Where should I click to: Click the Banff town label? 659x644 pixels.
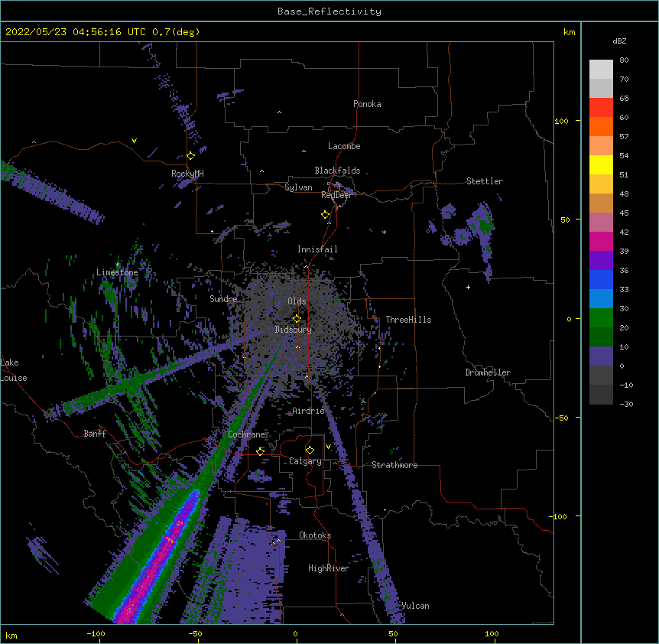click(x=95, y=434)
